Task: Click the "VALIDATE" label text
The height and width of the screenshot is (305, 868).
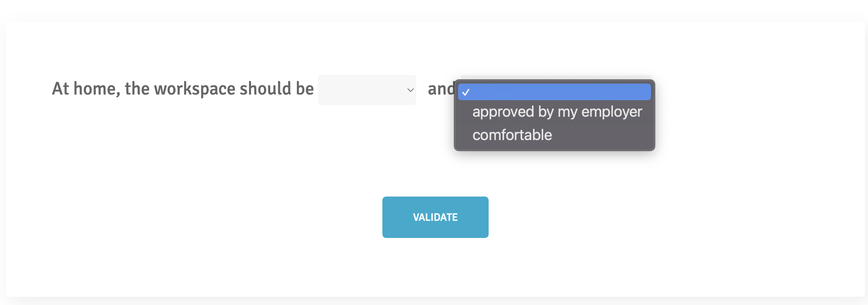Action: [435, 217]
